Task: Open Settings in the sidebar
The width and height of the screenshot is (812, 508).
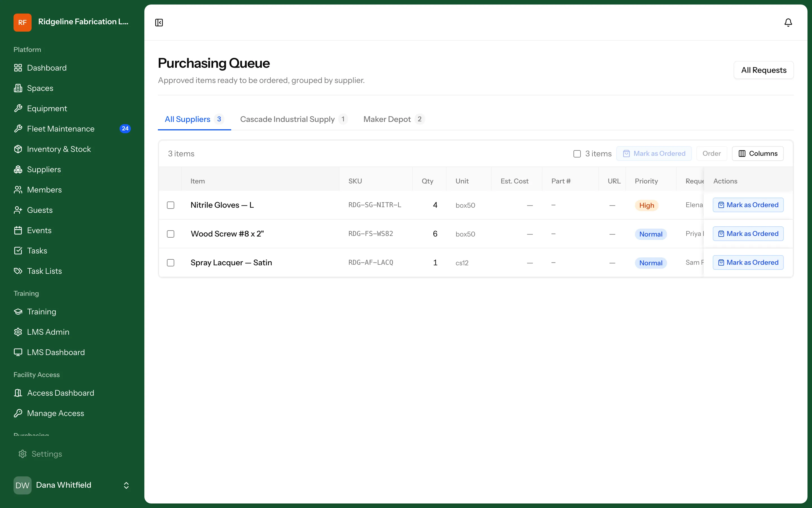Action: tap(72, 454)
